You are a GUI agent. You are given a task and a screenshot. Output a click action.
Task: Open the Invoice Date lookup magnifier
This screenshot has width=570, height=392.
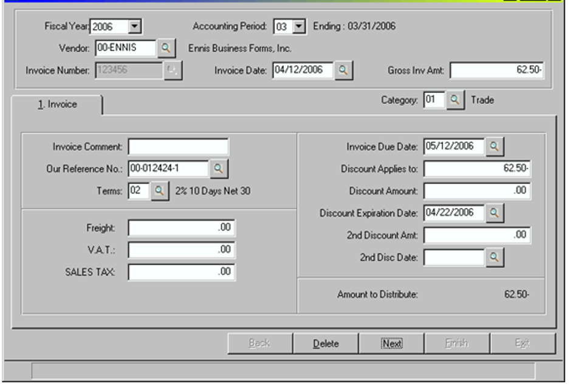[x=343, y=70]
